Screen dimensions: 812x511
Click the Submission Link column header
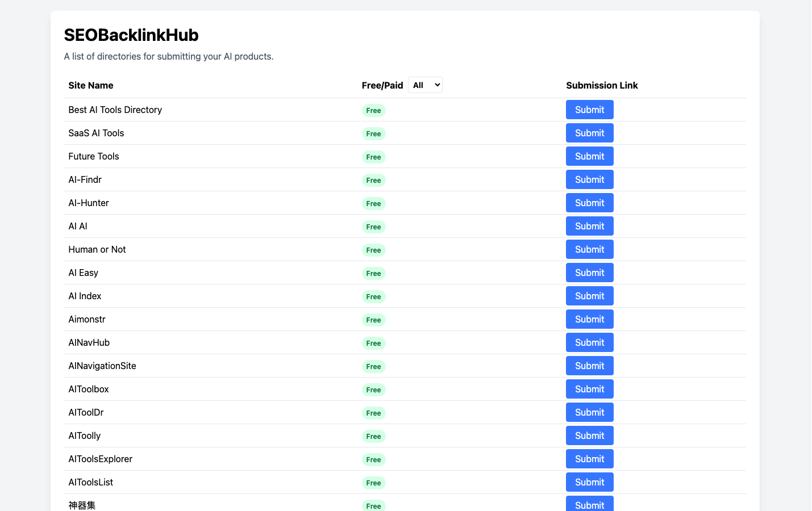click(602, 85)
